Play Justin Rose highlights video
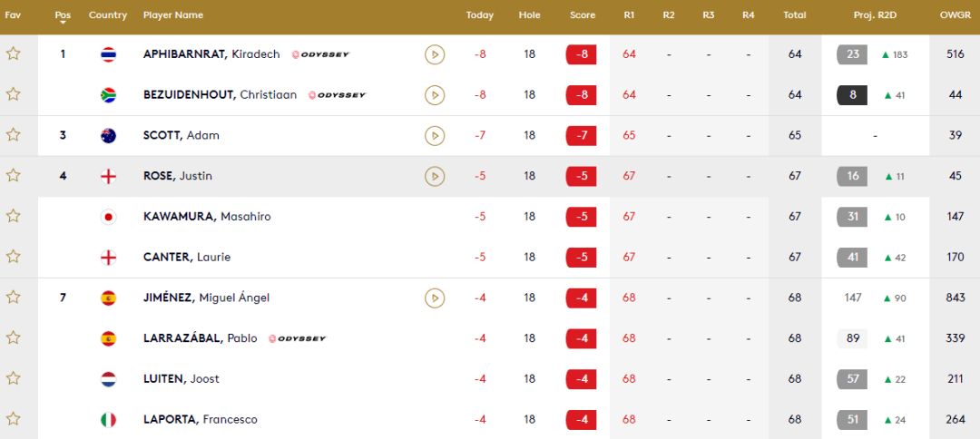 pos(435,176)
